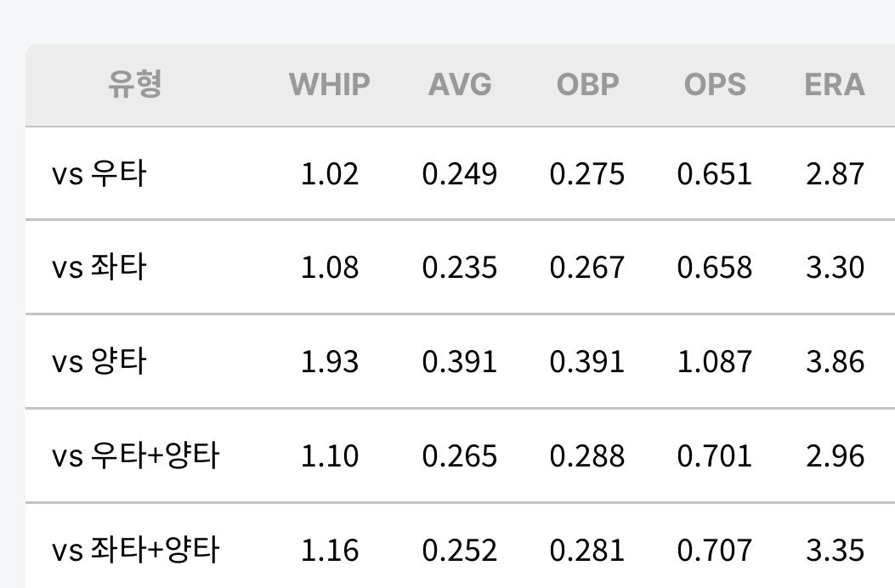Click the OPS column header

pyautogui.click(x=715, y=84)
